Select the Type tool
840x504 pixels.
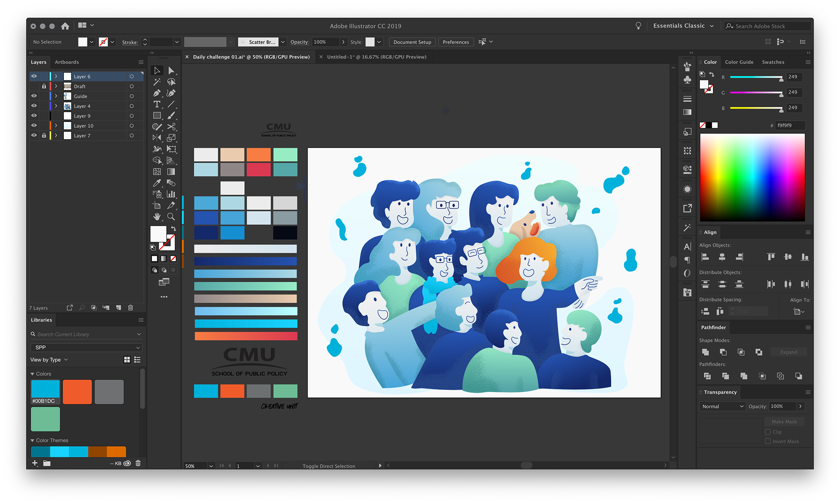[157, 104]
